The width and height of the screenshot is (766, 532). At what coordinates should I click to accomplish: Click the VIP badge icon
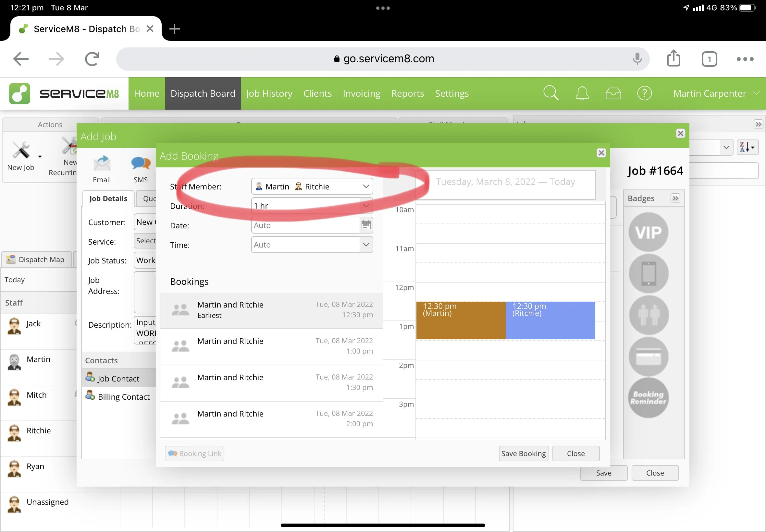(x=648, y=232)
